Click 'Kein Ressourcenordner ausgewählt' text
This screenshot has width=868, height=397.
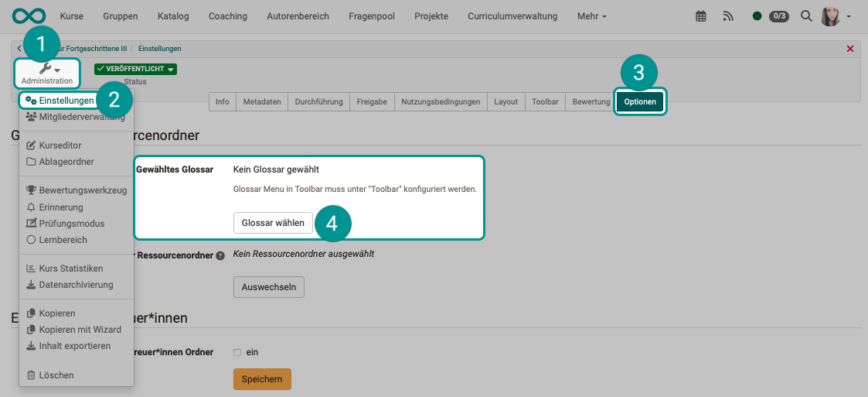click(303, 254)
